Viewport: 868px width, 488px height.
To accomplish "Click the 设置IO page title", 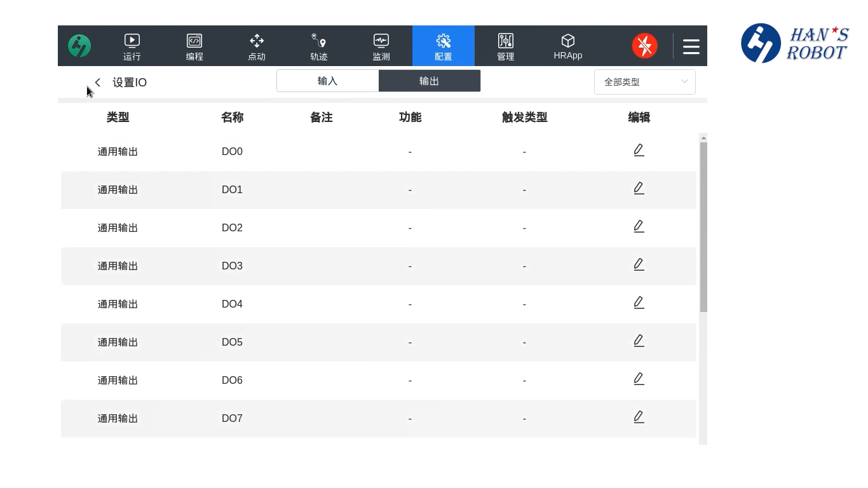I will click(x=130, y=83).
